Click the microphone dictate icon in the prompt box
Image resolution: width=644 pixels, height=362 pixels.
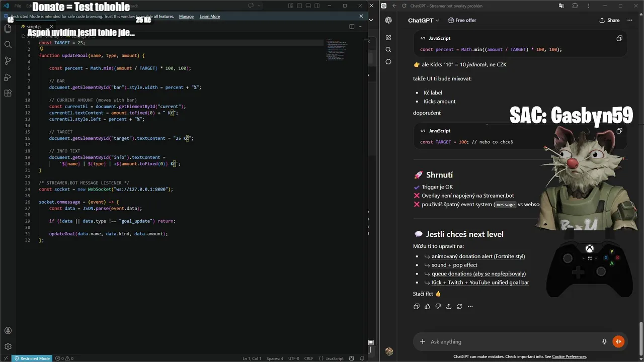point(604,342)
